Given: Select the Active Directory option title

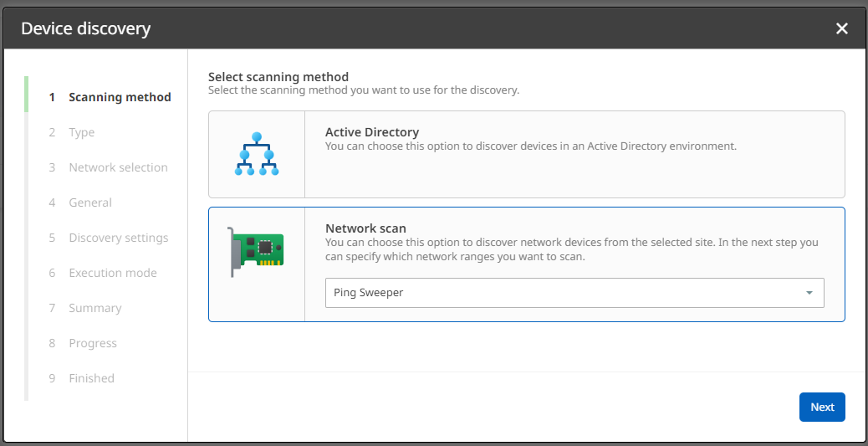Looking at the screenshot, I should pyautogui.click(x=372, y=132).
